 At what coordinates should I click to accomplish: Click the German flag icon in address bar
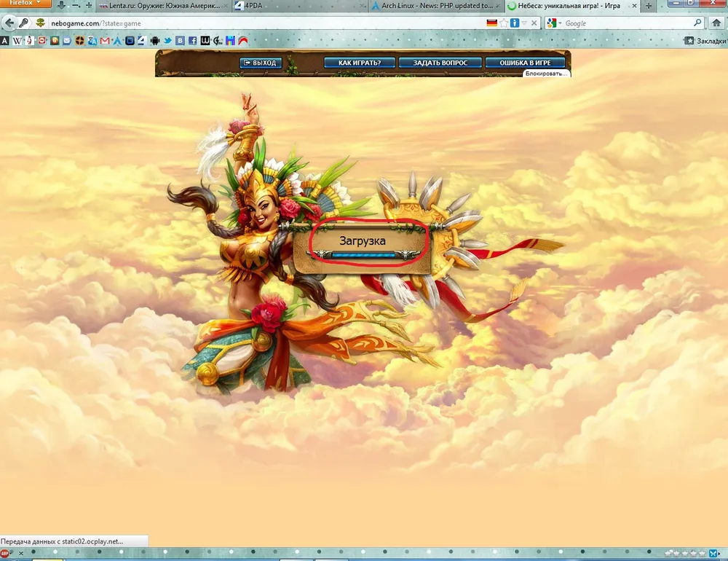click(491, 23)
